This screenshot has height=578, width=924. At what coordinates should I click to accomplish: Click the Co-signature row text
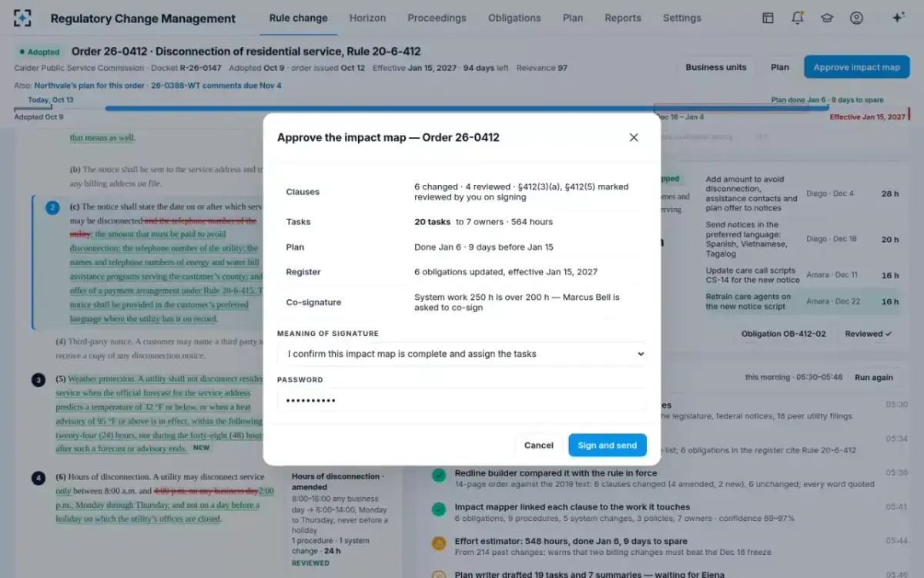[517, 302]
